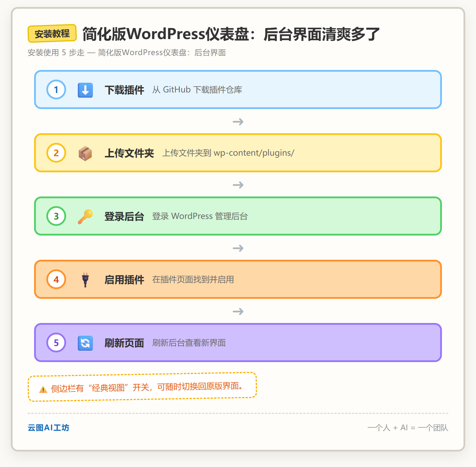Screen dimensions: 476x467
Task: Click the wp-content/plugins/ path description
Action: coord(228,153)
